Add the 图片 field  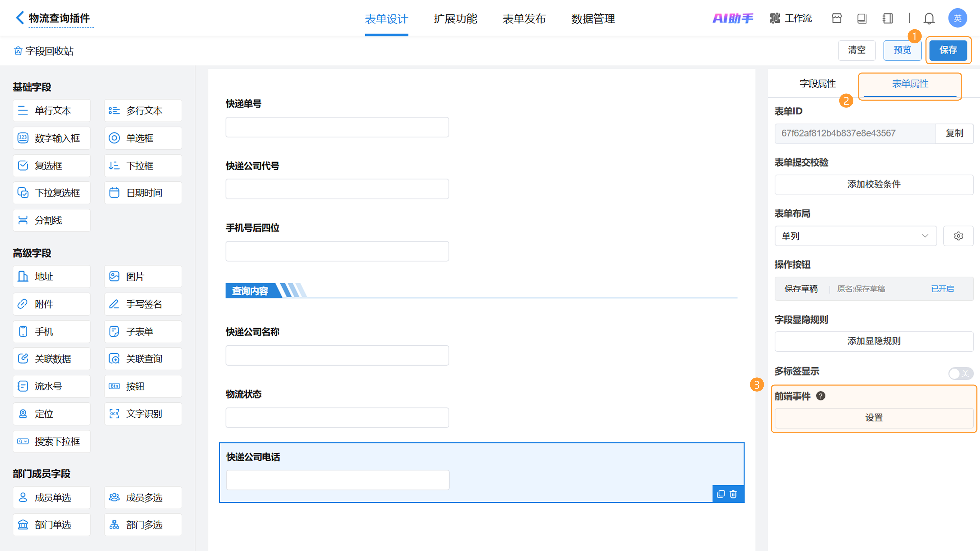coord(143,277)
